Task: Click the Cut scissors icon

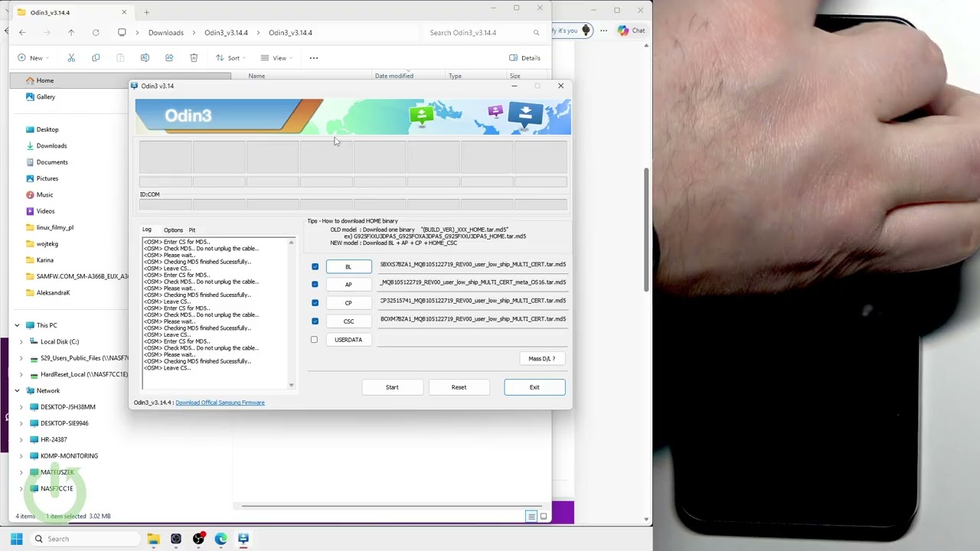Action: tap(71, 58)
